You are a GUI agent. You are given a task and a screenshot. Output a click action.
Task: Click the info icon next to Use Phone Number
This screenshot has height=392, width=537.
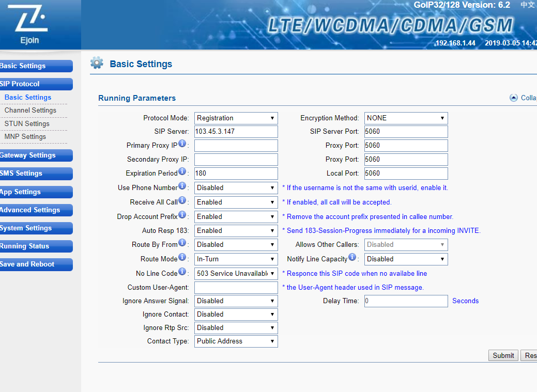182,186
